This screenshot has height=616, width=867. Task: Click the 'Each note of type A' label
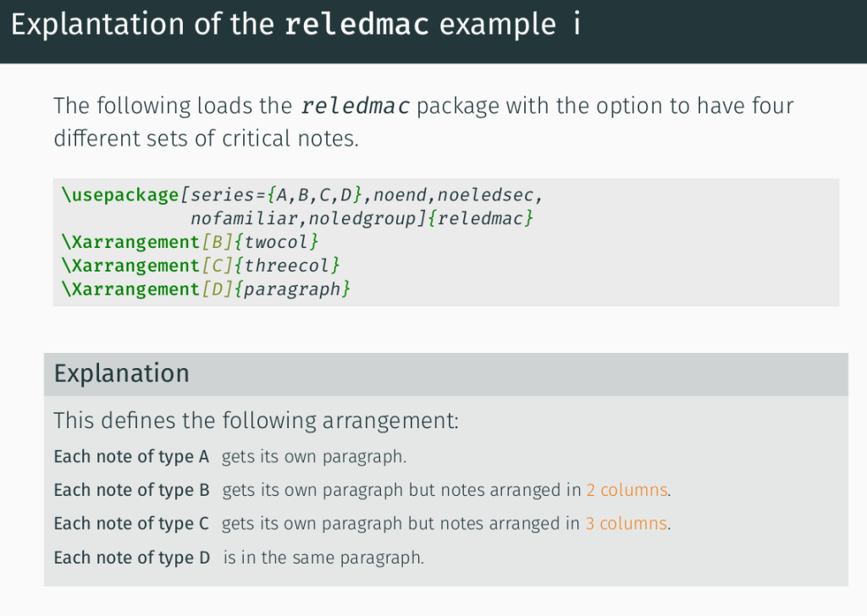tap(131, 457)
